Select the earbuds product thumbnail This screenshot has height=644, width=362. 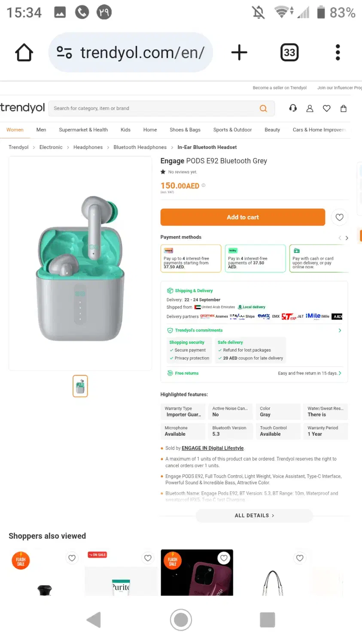point(80,386)
